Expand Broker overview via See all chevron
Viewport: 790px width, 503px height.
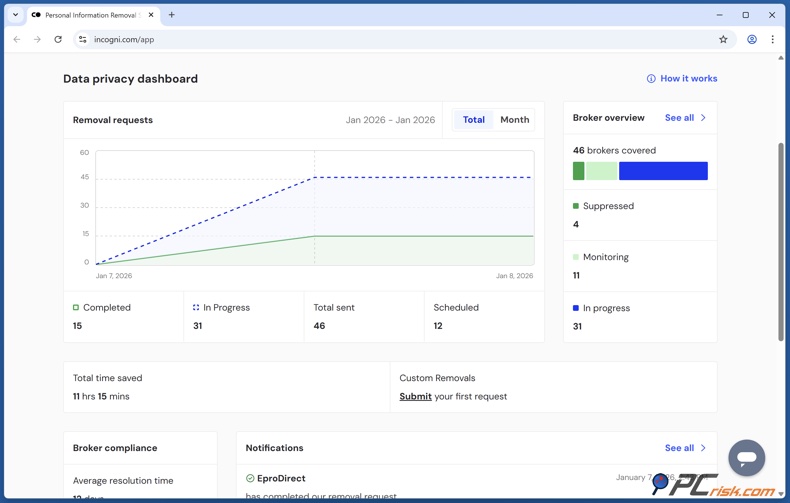coord(703,118)
